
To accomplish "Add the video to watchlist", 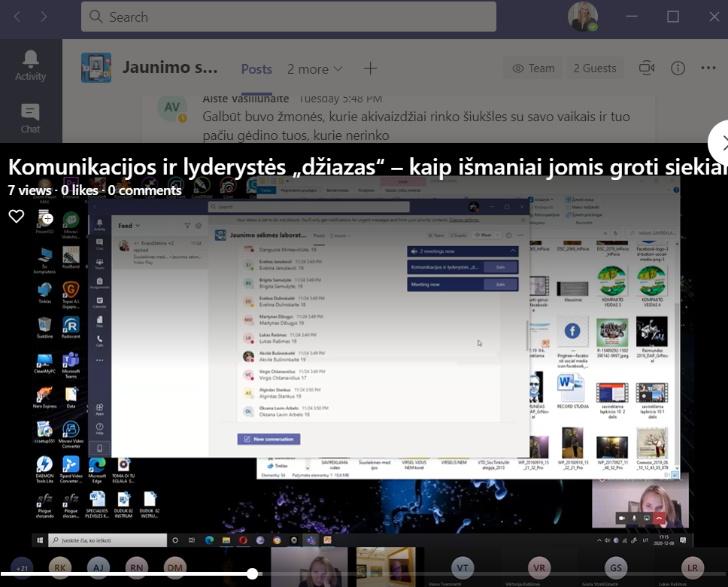I will pyautogui.click(x=45, y=217).
